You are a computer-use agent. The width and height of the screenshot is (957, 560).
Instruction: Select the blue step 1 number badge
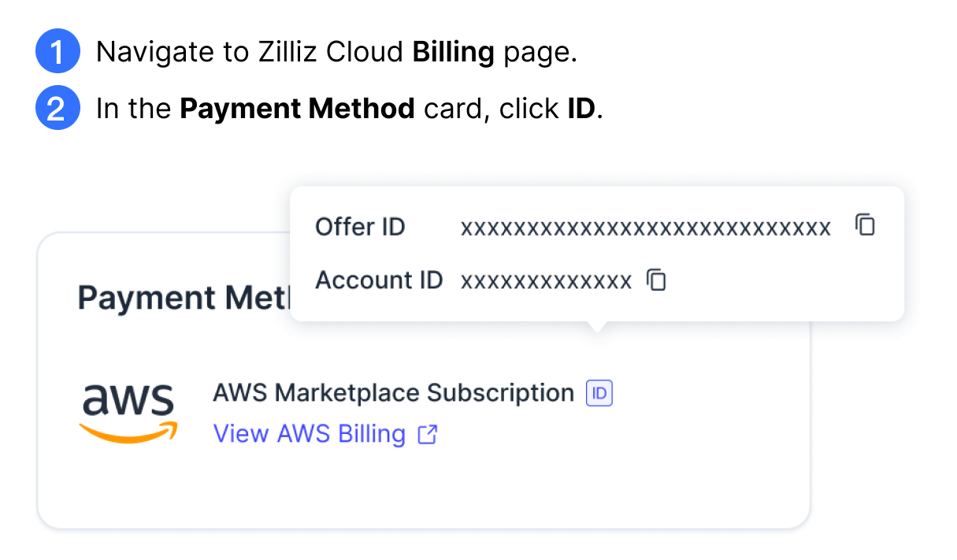pyautogui.click(x=57, y=51)
